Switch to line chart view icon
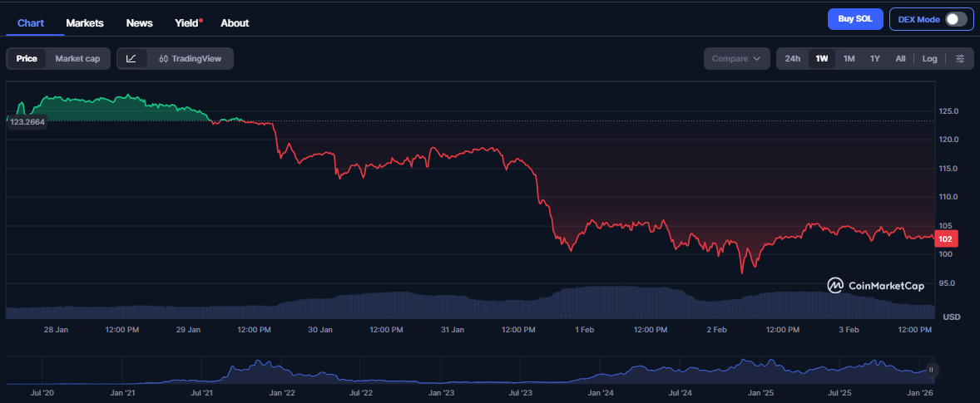The width and height of the screenshot is (980, 403). pyautogui.click(x=131, y=59)
